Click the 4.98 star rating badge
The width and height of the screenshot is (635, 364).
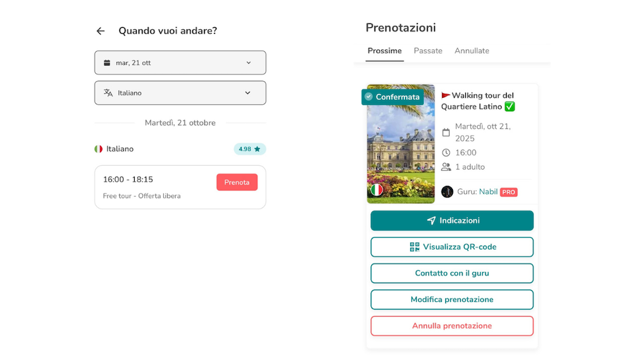[249, 149]
